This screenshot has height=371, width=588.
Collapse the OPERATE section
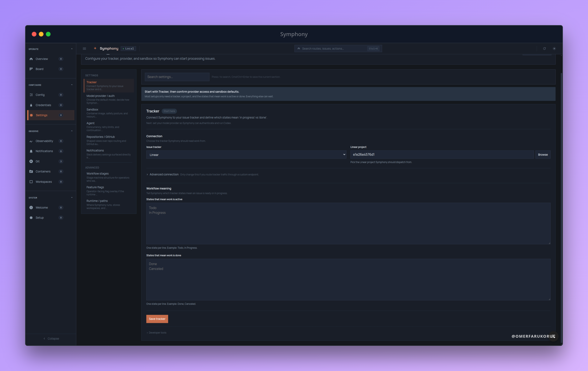(x=72, y=49)
